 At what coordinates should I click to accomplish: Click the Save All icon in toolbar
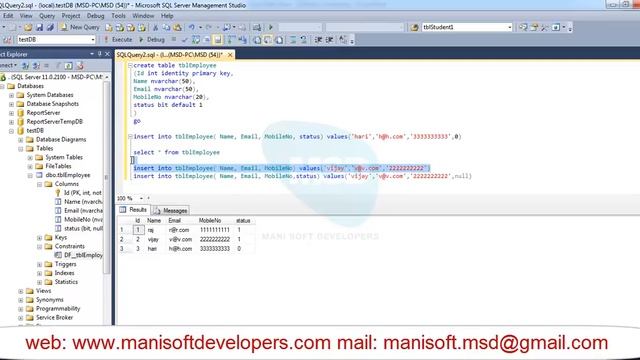pyautogui.click(x=50, y=27)
